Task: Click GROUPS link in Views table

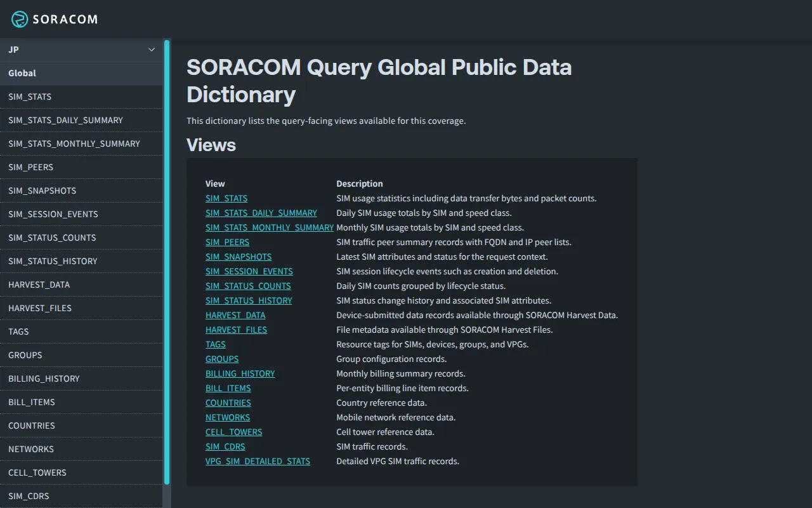Action: pyautogui.click(x=222, y=359)
